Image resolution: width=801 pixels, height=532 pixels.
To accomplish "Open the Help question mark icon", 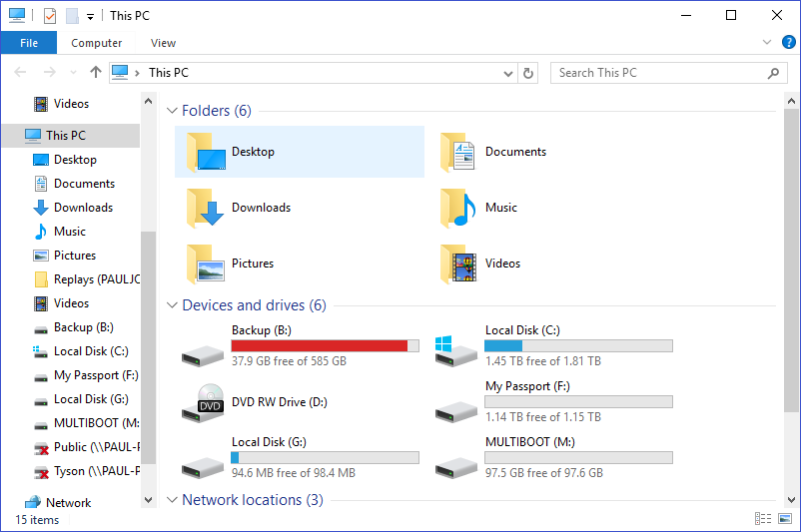I will pos(788,42).
